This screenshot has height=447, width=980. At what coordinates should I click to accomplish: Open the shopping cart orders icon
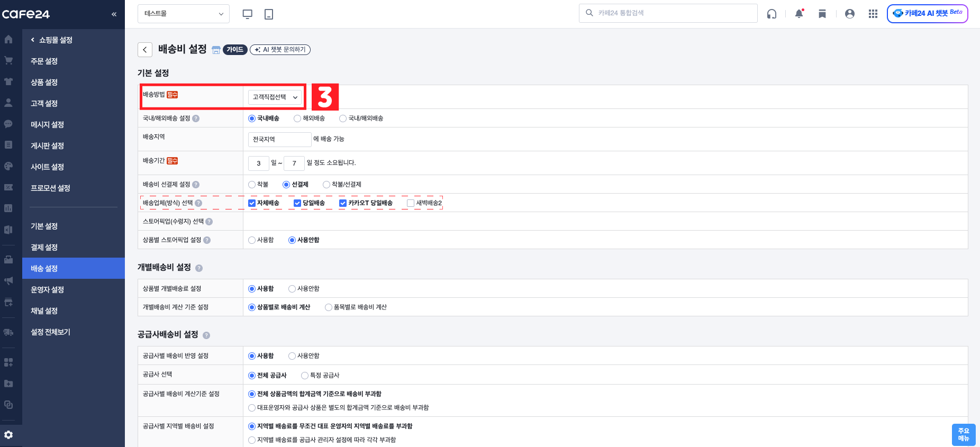tap(8, 60)
